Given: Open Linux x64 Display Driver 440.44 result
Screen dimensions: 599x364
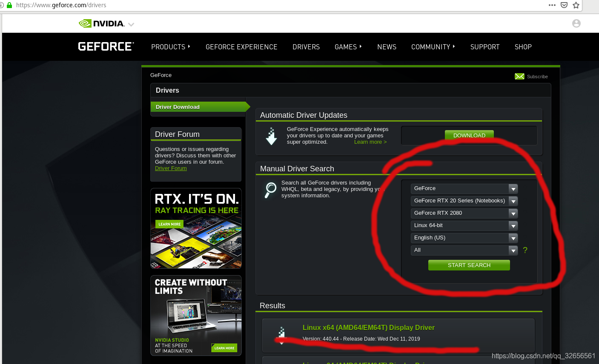Looking at the screenshot, I should (369, 327).
